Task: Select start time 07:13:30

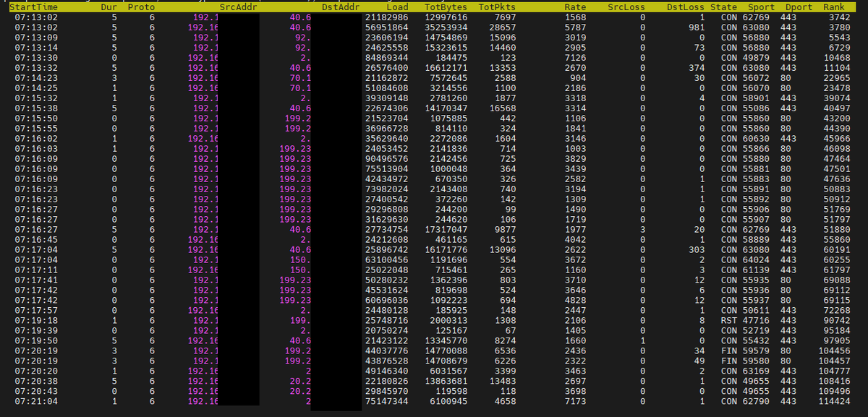Action: pyautogui.click(x=36, y=57)
